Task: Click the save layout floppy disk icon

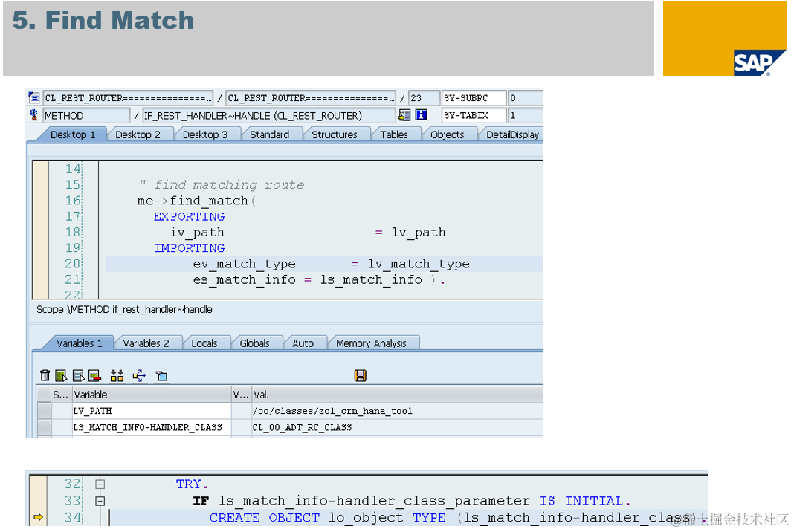Action: point(360,375)
